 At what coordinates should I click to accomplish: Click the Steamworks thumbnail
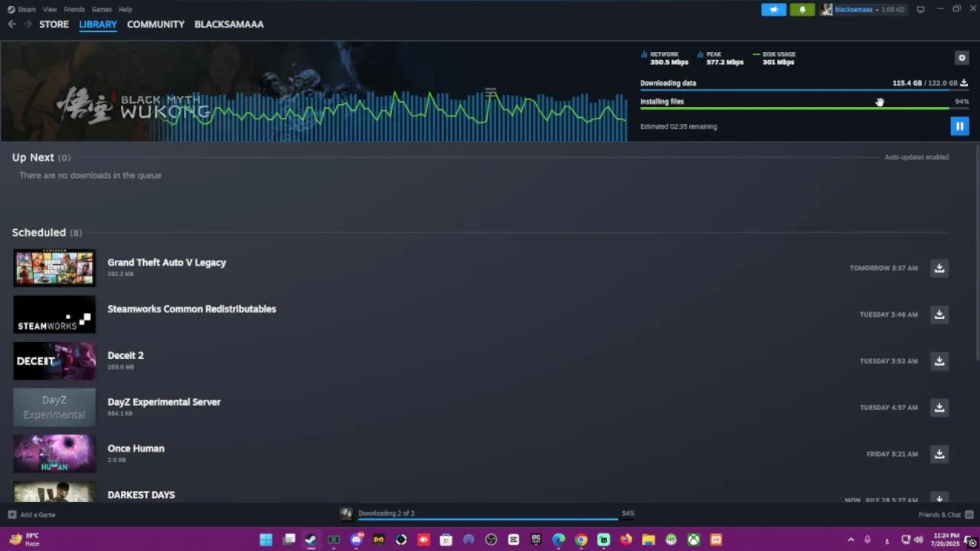click(54, 315)
